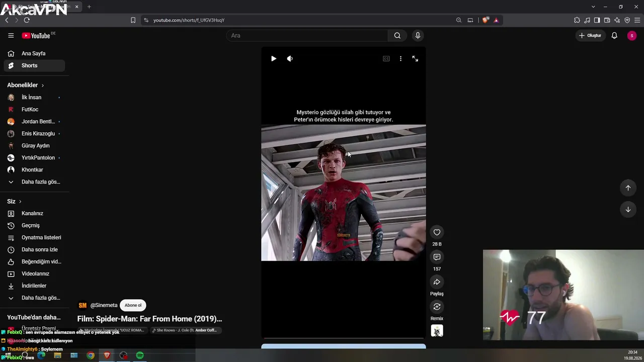
Task: Like the Short with the heart icon
Action: pos(437,232)
